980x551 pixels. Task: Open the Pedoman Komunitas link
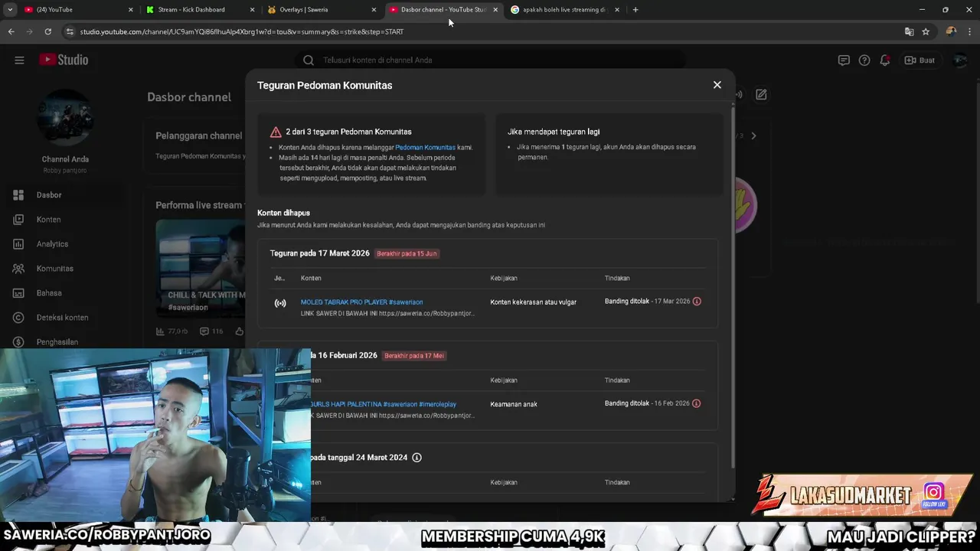425,147
